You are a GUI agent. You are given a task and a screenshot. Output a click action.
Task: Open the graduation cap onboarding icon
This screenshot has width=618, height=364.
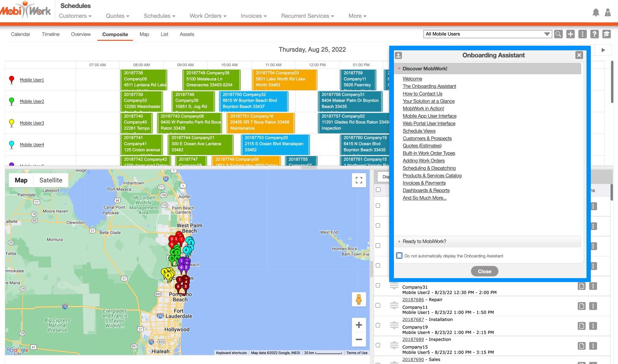(607, 34)
